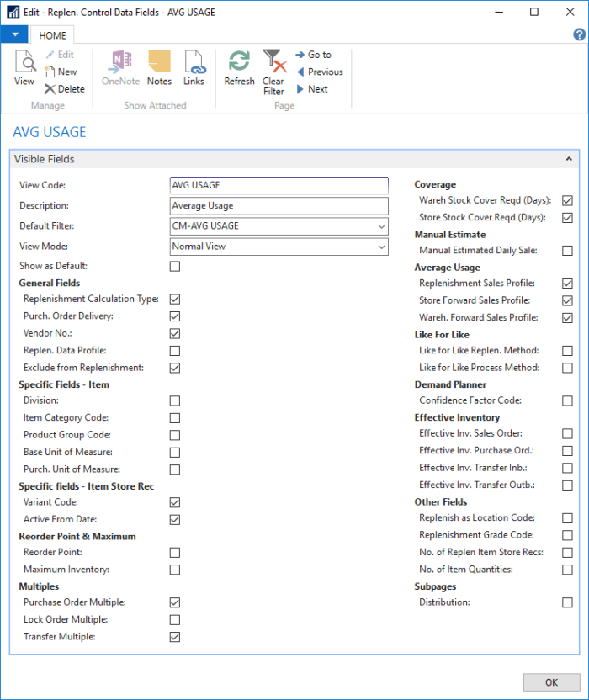Image resolution: width=589 pixels, height=700 pixels.
Task: Go to Next record
Action: click(311, 89)
